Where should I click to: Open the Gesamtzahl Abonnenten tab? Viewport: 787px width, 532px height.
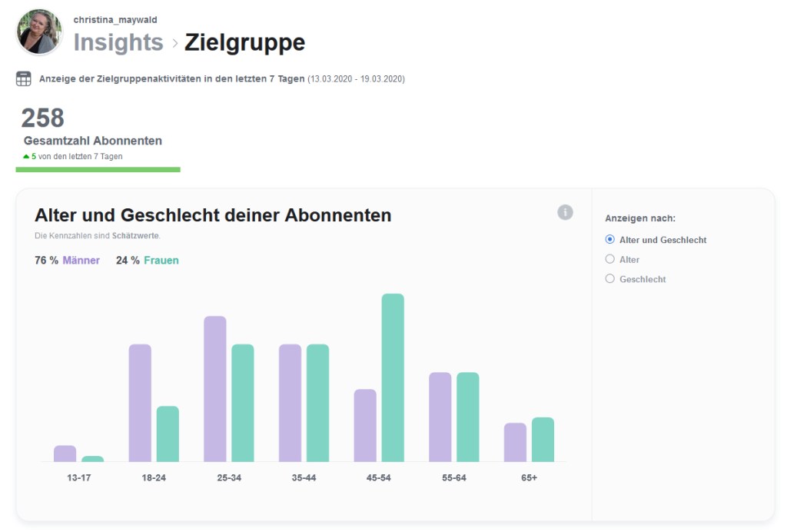coord(93,141)
